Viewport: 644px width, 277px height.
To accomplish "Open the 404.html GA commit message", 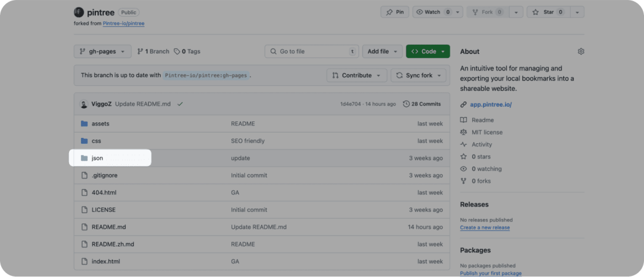I will coord(235,193).
